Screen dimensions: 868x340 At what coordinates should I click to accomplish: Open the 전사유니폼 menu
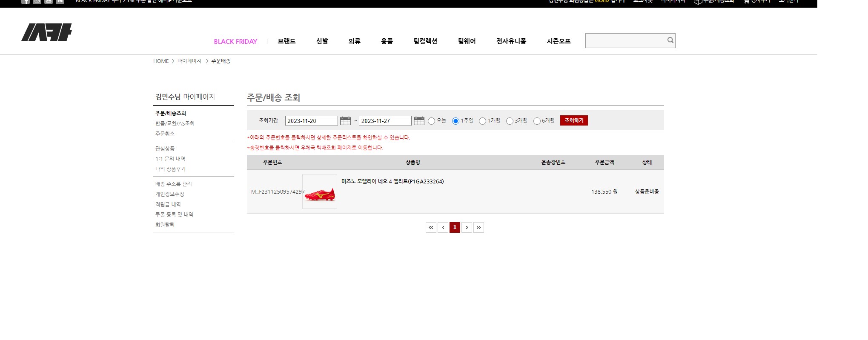coord(511,41)
